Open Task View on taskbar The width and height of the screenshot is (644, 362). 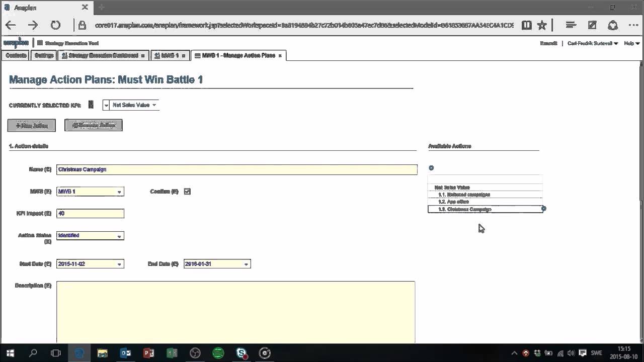56,353
